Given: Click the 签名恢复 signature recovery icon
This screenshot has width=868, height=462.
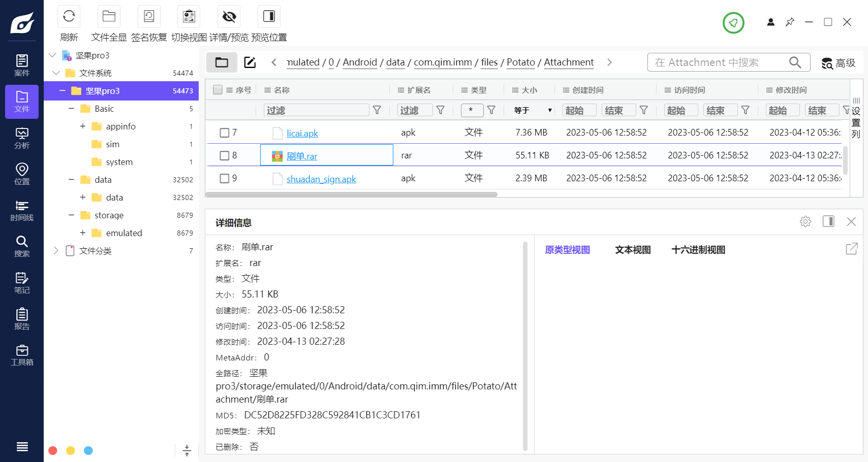Looking at the screenshot, I should [x=149, y=16].
